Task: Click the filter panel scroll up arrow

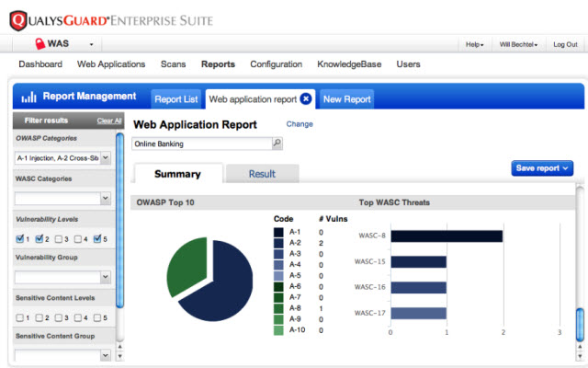Action: coord(120,347)
